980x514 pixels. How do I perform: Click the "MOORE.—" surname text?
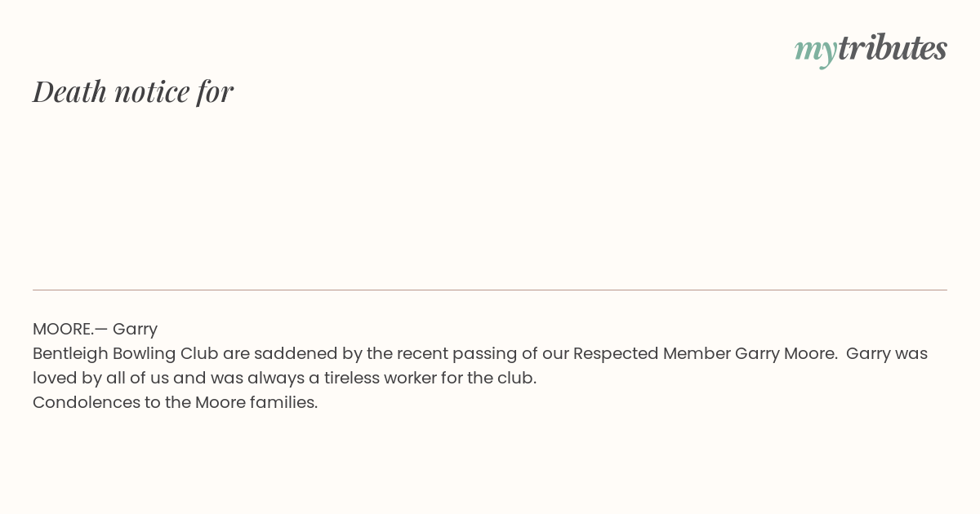click(70, 329)
